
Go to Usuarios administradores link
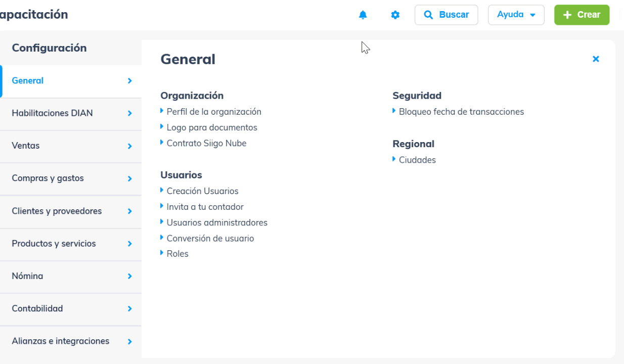pyautogui.click(x=216, y=222)
